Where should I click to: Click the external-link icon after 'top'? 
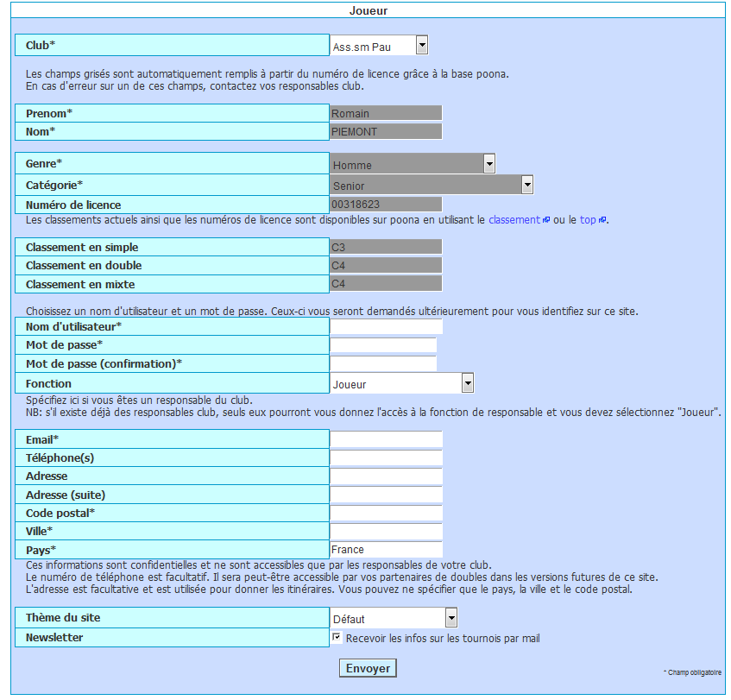[602, 220]
